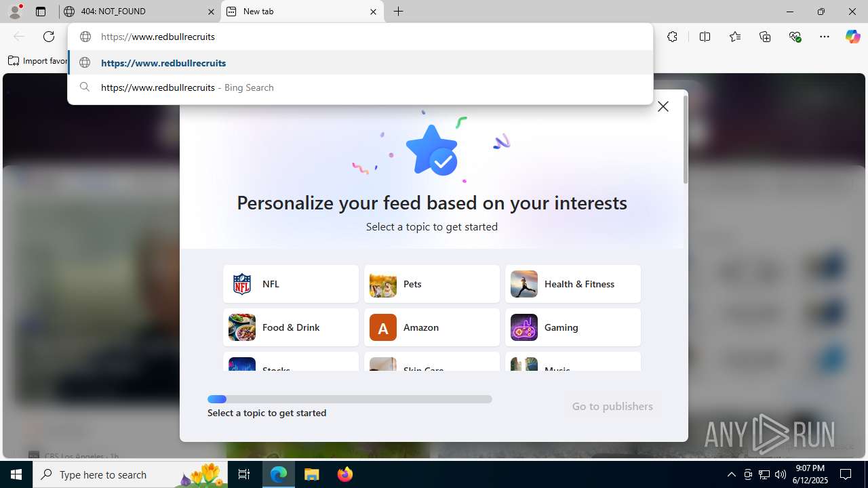
Task: Open the volume tray icon
Action: coord(780,474)
